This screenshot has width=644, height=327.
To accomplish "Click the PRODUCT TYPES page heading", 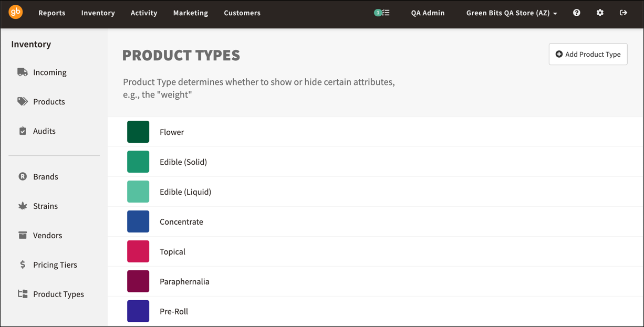I will [181, 55].
